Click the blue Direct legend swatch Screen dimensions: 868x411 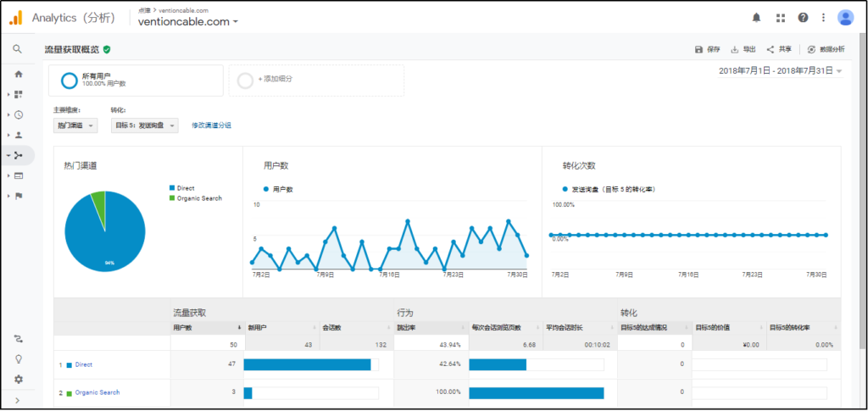tap(172, 189)
